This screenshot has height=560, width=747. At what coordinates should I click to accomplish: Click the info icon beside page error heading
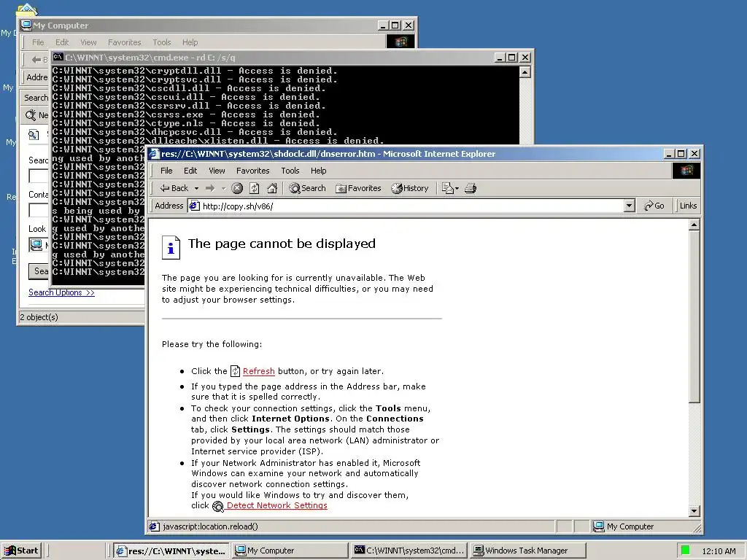point(171,248)
